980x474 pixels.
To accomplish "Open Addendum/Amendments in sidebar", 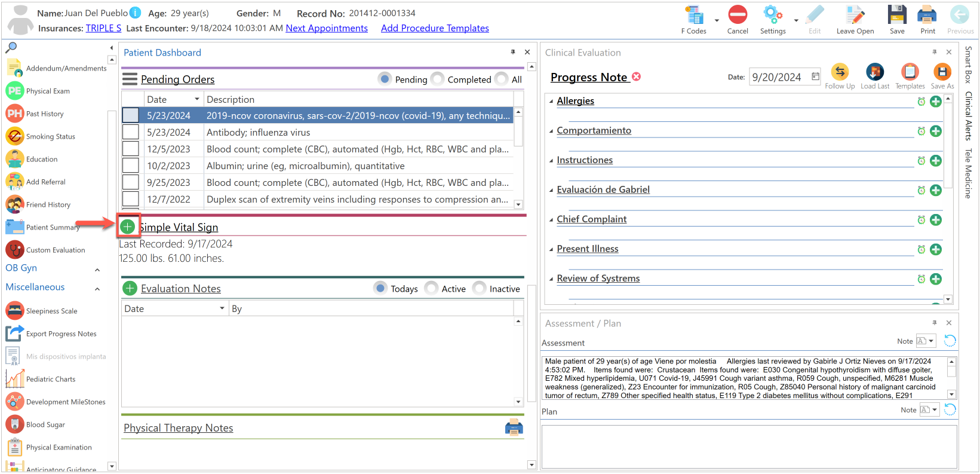I will coord(56,68).
